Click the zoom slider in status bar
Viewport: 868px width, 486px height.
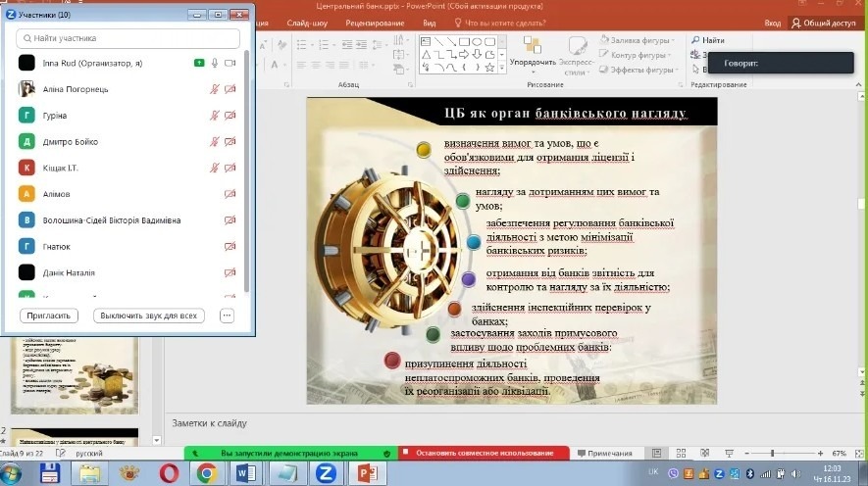click(773, 454)
